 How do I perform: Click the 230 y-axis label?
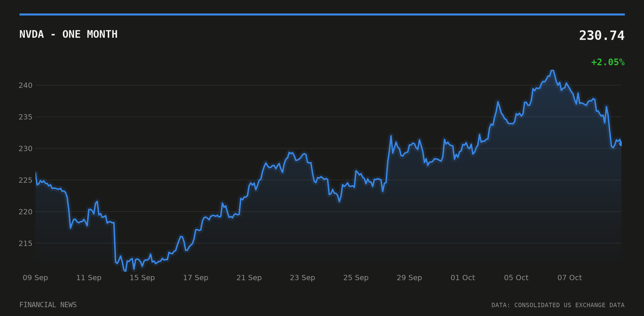pos(25,149)
